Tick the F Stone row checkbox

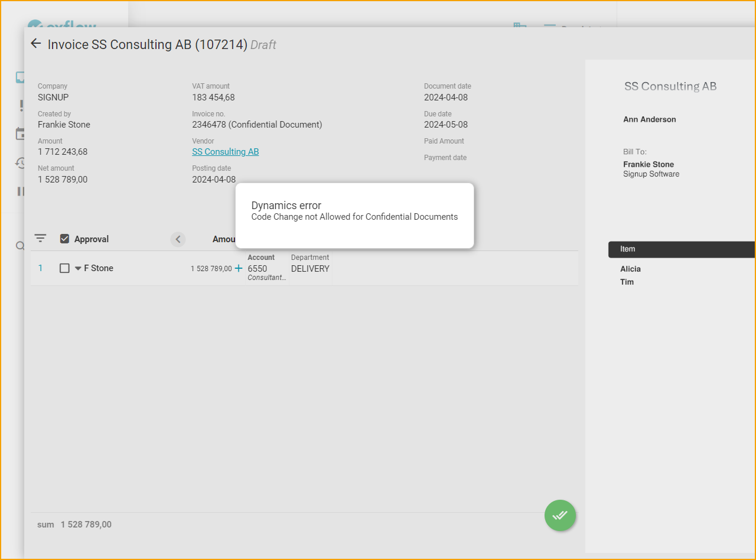[65, 268]
